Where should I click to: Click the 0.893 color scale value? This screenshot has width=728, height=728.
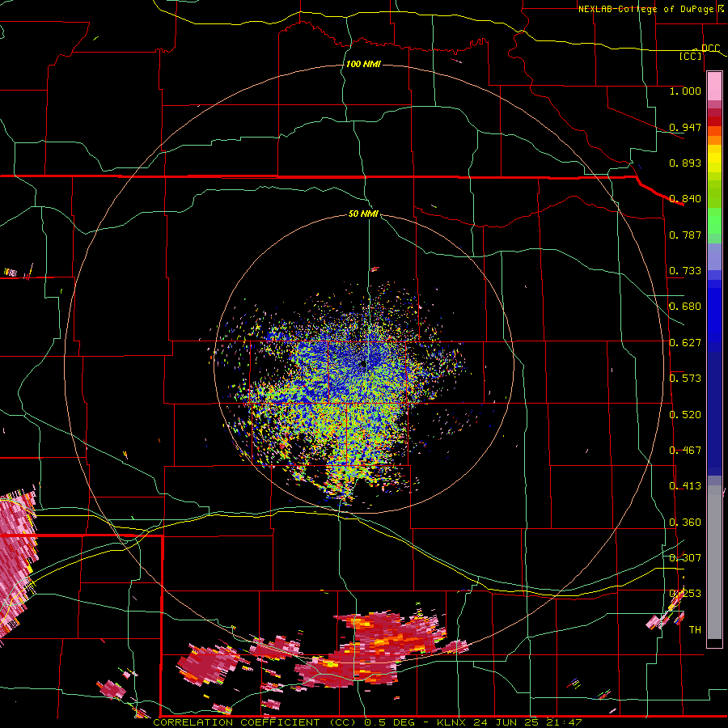(685, 163)
